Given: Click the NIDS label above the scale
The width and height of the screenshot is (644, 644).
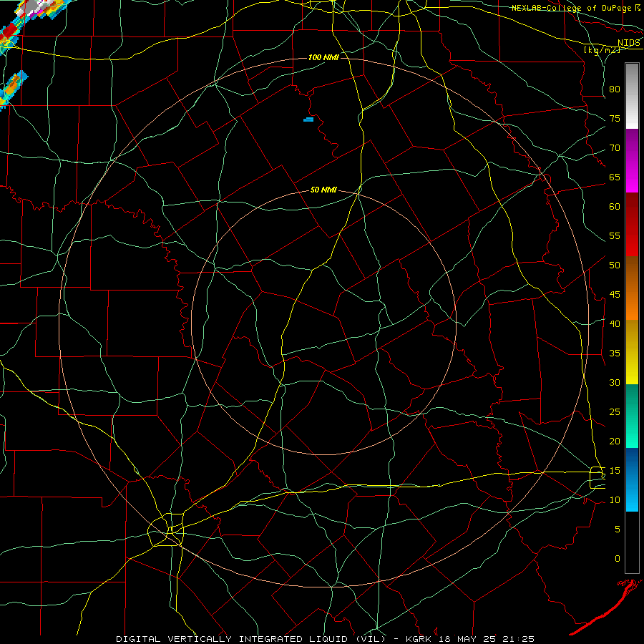Looking at the screenshot, I should (x=629, y=42).
